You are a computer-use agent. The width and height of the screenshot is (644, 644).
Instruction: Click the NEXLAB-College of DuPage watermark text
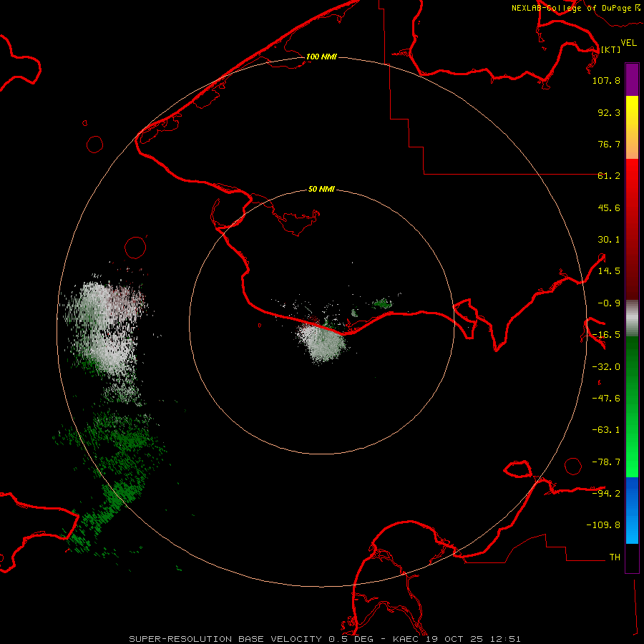tap(575, 8)
